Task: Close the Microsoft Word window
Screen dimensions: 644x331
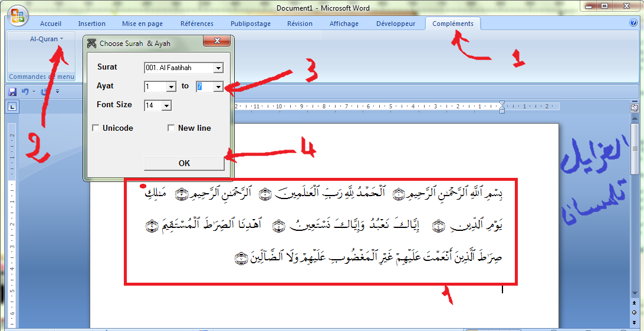Action: pyautogui.click(x=627, y=6)
